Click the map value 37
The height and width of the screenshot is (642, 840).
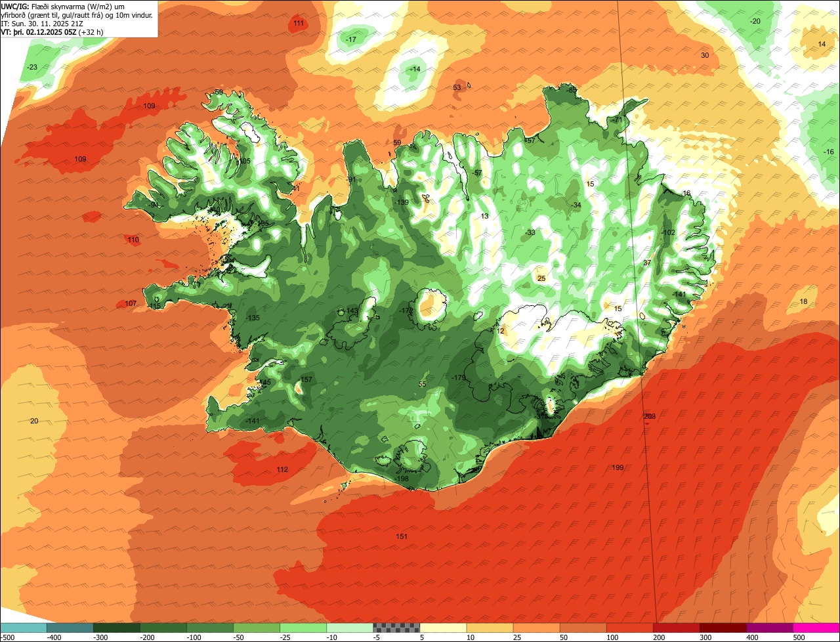click(x=647, y=263)
